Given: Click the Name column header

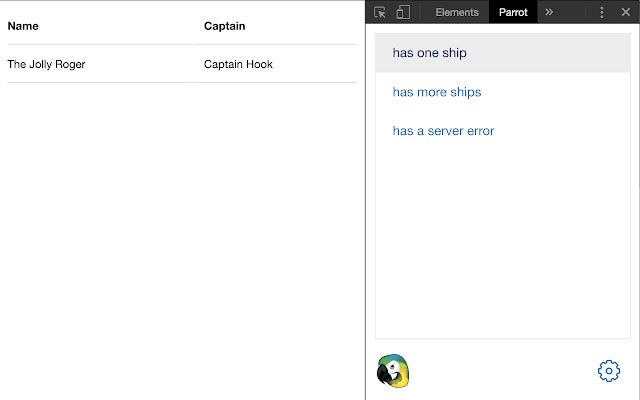Looking at the screenshot, I should coord(23,26).
